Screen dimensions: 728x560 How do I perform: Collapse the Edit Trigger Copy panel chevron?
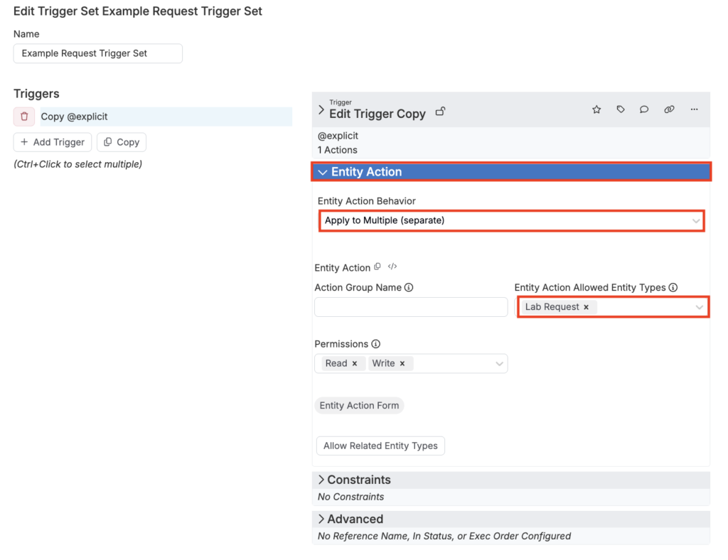(x=321, y=110)
